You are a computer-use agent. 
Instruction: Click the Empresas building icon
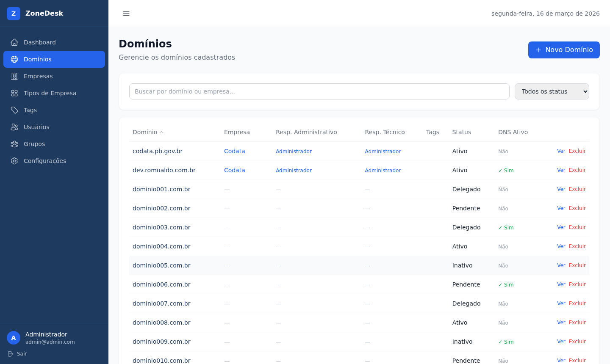pyautogui.click(x=14, y=76)
